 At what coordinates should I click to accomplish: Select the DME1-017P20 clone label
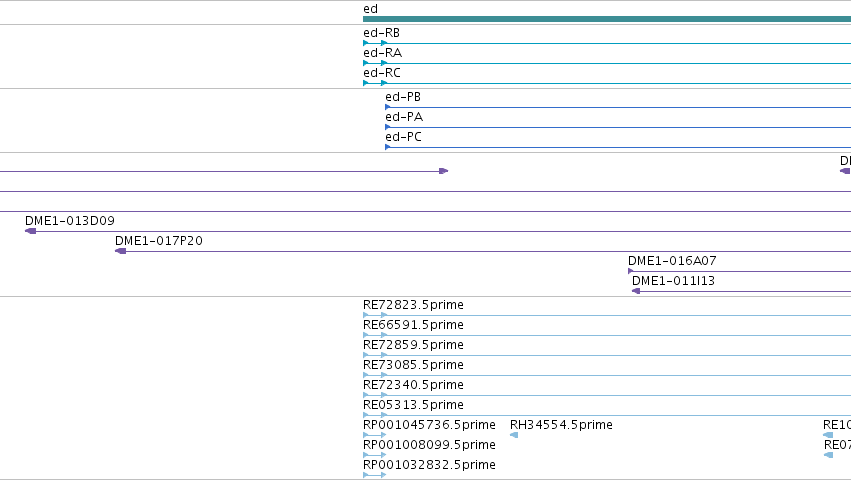[x=158, y=241]
